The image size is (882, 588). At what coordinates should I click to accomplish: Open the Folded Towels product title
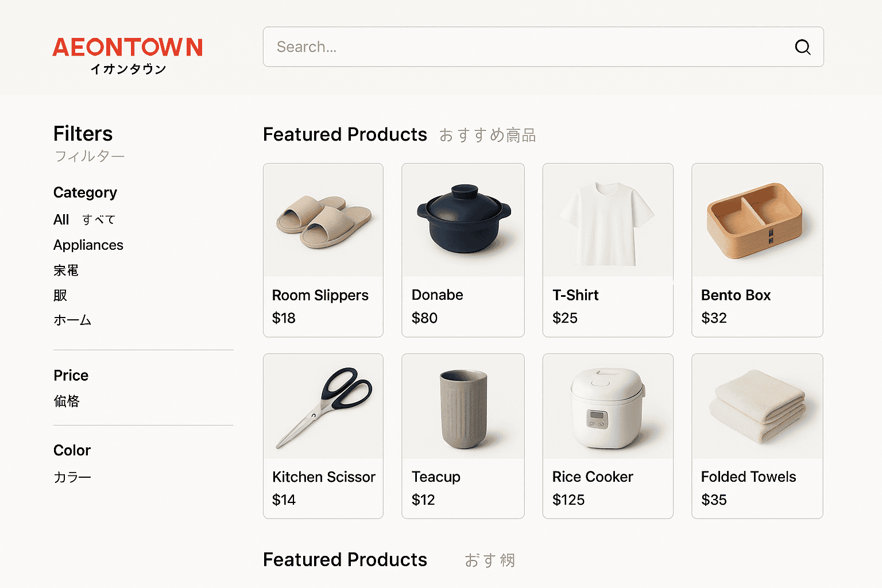748,477
